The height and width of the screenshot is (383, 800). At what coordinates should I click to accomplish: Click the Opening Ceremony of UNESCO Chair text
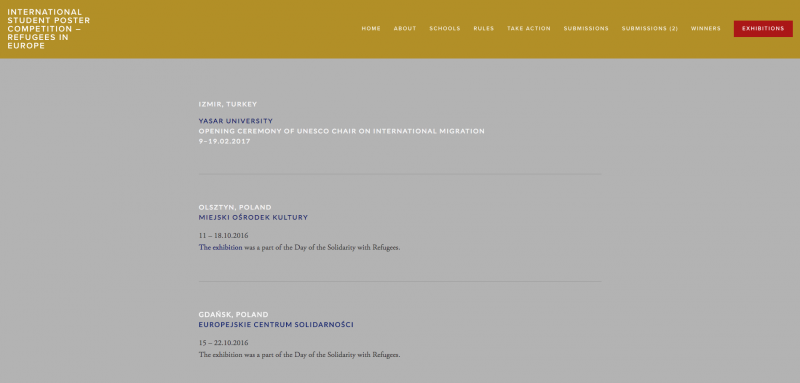(341, 131)
